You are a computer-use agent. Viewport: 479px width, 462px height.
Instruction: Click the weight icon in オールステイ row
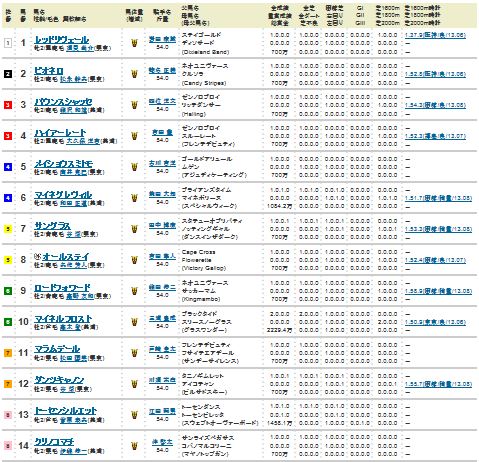click(x=134, y=260)
